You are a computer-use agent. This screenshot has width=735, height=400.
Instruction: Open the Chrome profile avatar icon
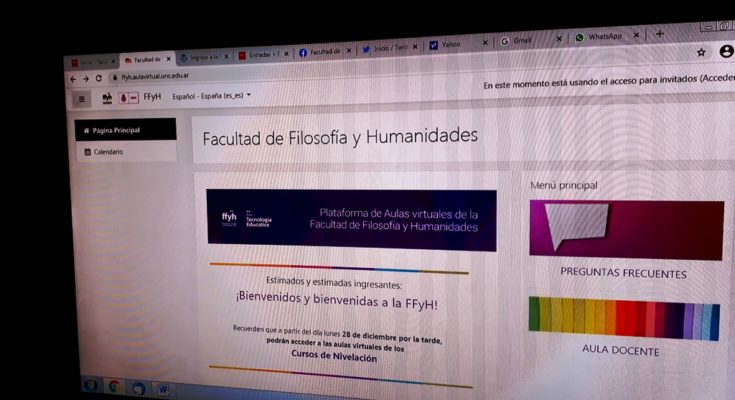point(726,52)
